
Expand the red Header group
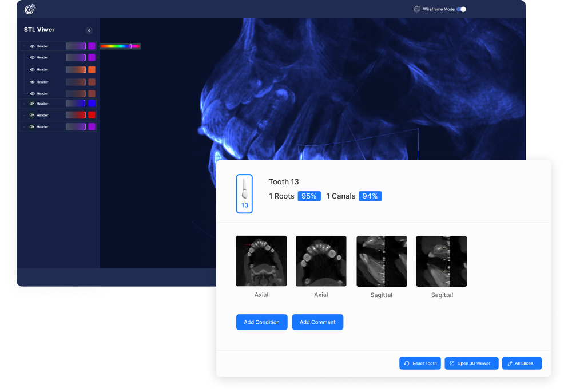[24, 115]
